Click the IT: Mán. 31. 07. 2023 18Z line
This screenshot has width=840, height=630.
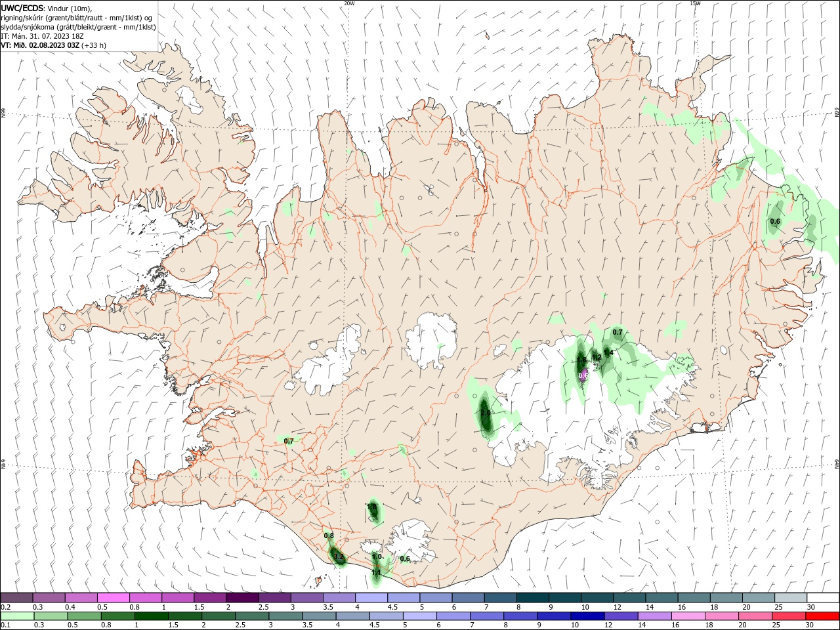pos(43,36)
